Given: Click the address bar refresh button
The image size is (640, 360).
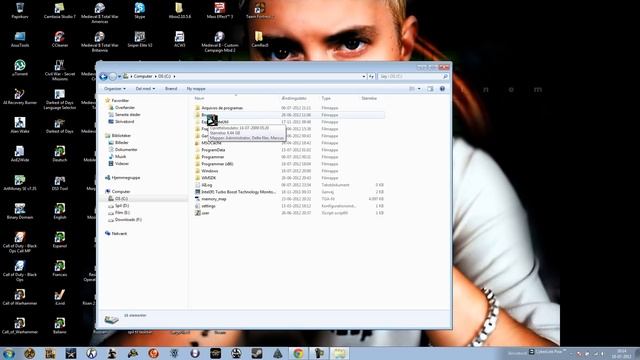Looking at the screenshot, I should pyautogui.click(x=371, y=76).
